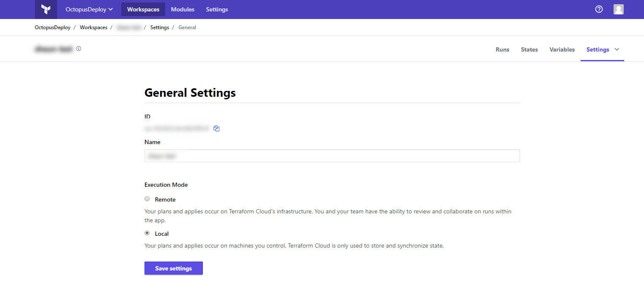Open the user account avatar menu

pyautogui.click(x=618, y=9)
